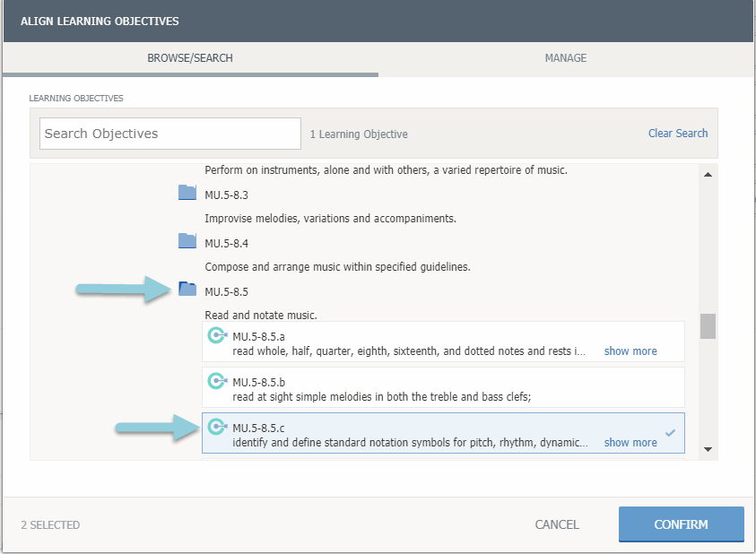Click the Clear Search link
756x554 pixels.
click(x=678, y=134)
